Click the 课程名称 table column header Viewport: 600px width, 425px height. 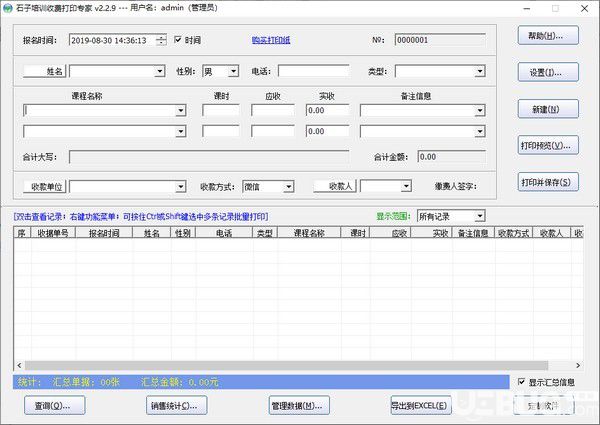tap(309, 233)
